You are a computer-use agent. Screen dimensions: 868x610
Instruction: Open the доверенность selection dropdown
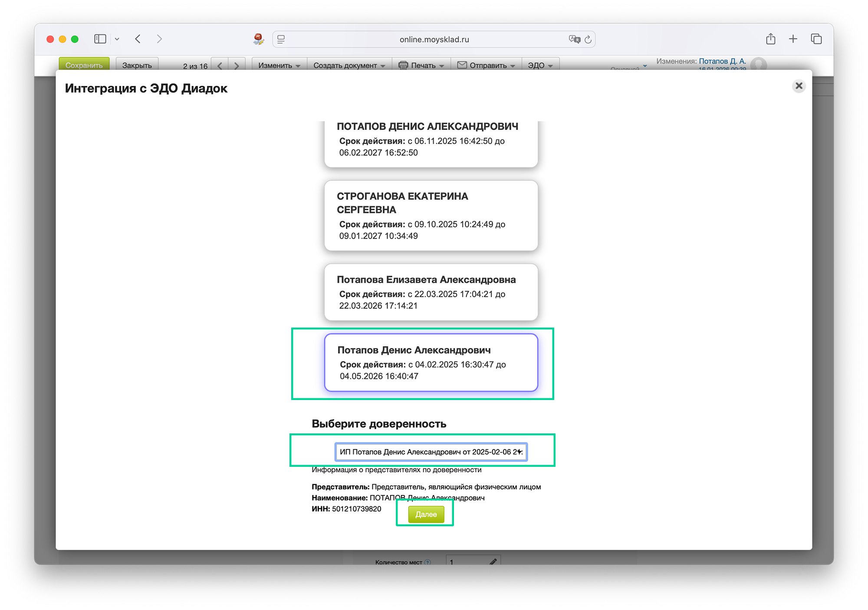click(431, 452)
